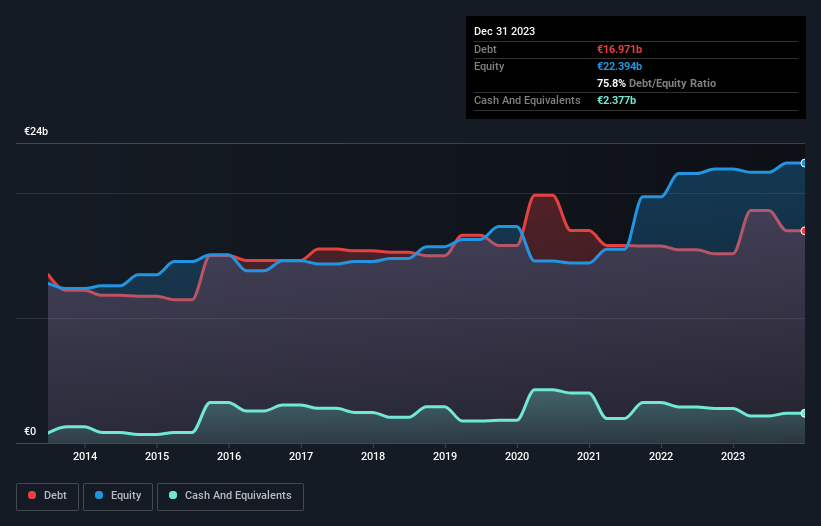The height and width of the screenshot is (526, 821).
Task: Select the red Debt endpoint marker on the chart
Action: pos(804,231)
